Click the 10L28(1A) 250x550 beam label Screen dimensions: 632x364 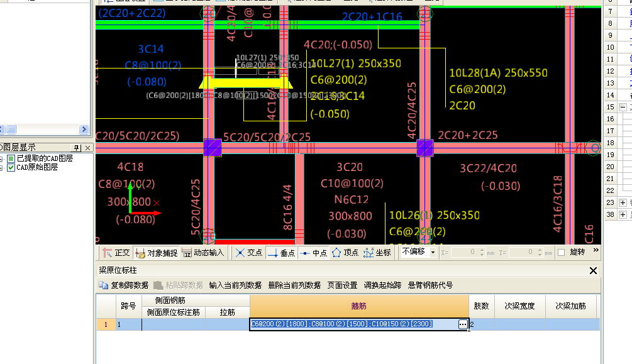pyautogui.click(x=498, y=73)
